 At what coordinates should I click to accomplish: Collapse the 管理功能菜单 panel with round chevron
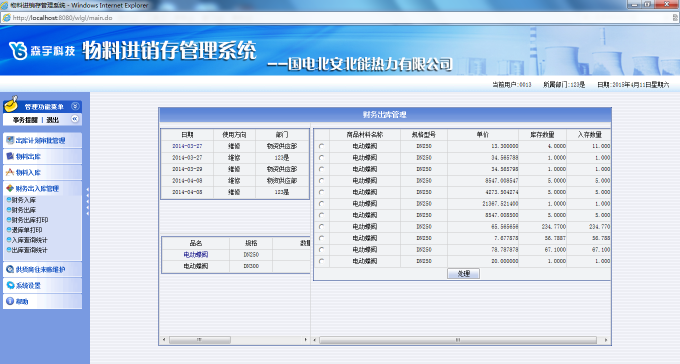pos(75,106)
